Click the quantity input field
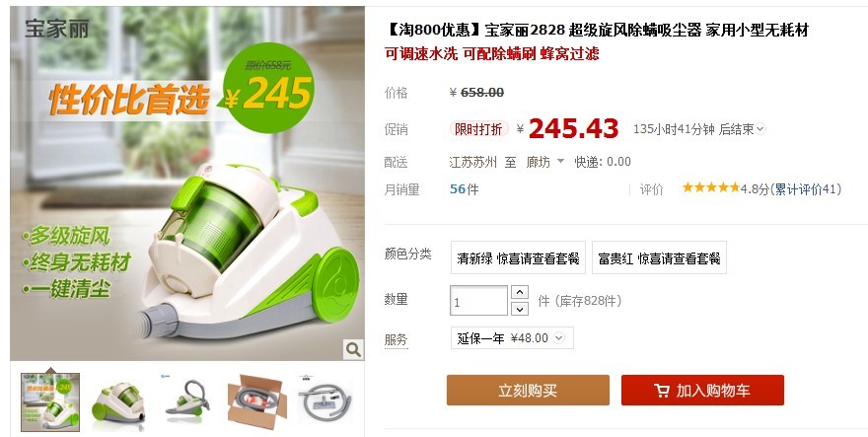 pyautogui.click(x=478, y=301)
